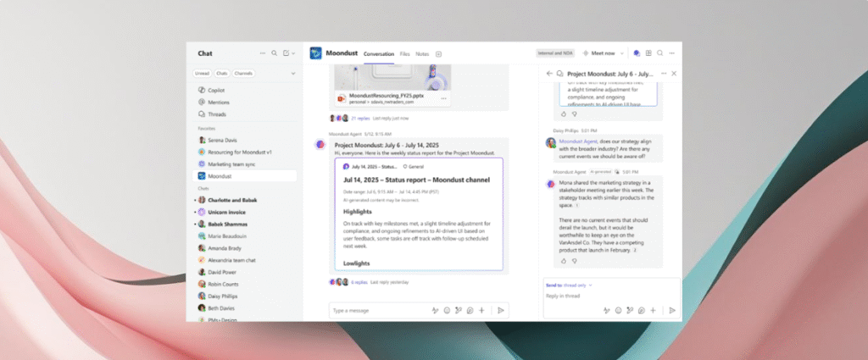This screenshot has width=868, height=360.
Task: Focus the Type a message field
Action: coord(379,310)
